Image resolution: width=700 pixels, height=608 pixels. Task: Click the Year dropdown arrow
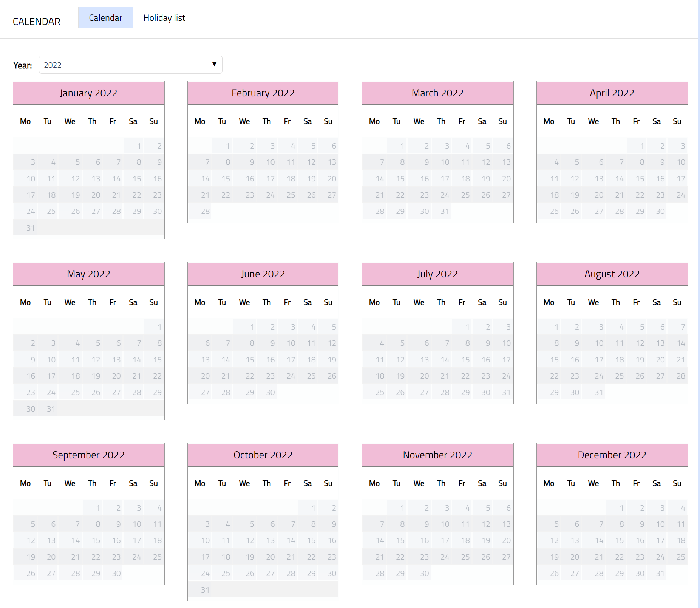(214, 64)
